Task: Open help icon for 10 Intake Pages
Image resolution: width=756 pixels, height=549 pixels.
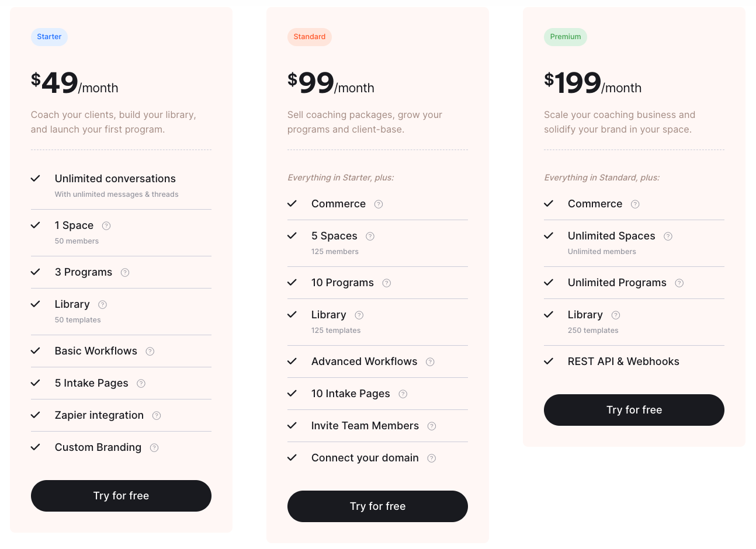Action: coord(403,394)
